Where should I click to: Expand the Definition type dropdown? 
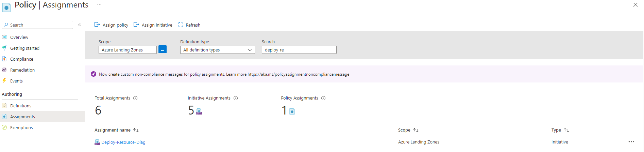[x=218, y=50]
